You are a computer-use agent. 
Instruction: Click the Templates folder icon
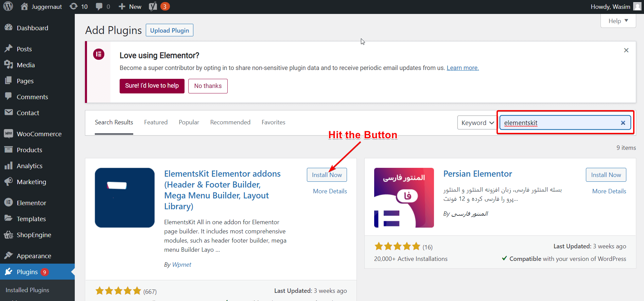(x=8, y=218)
